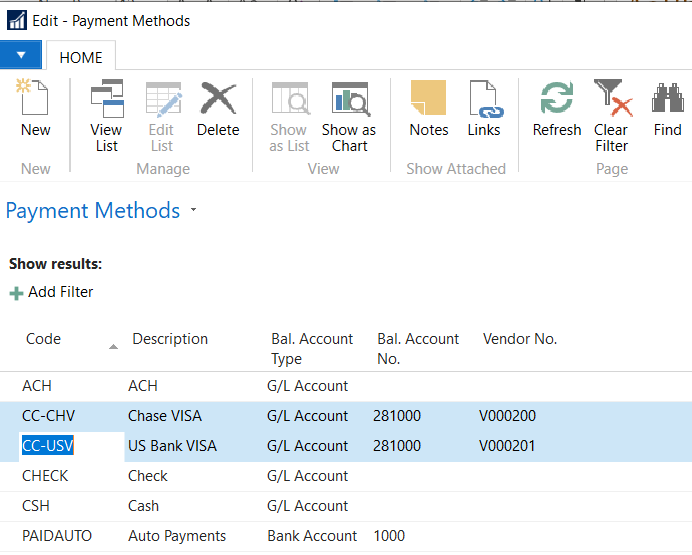Click vendor number V000200 cell
The height and width of the screenshot is (555, 692).
point(507,416)
